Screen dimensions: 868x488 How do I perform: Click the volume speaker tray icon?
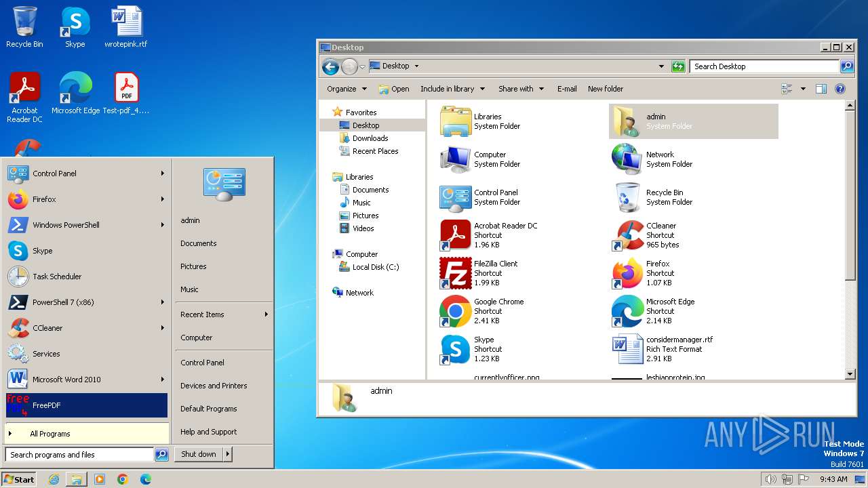click(x=770, y=479)
